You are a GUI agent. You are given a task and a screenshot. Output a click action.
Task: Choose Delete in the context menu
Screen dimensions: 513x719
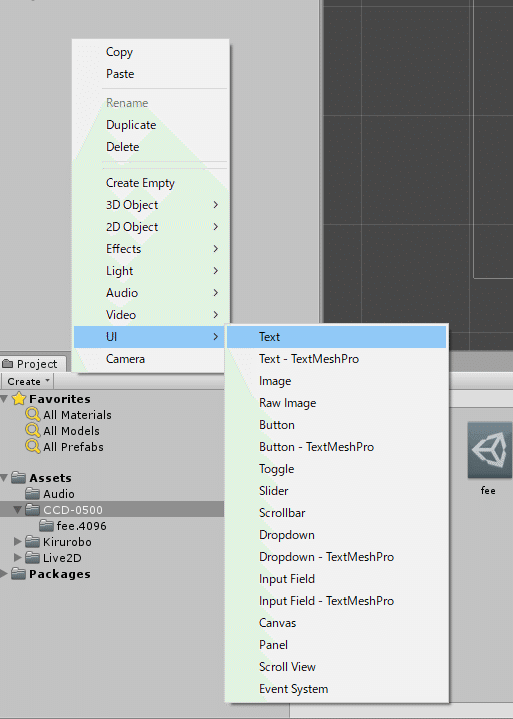[x=151, y=147]
